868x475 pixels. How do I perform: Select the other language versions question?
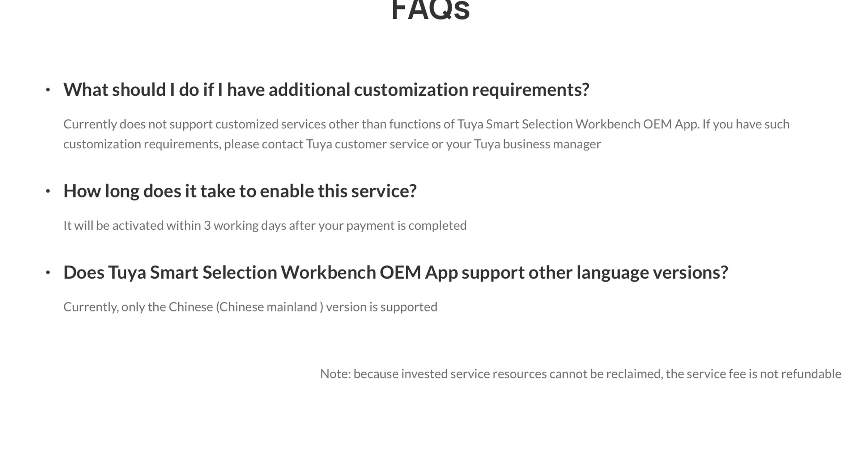click(396, 272)
